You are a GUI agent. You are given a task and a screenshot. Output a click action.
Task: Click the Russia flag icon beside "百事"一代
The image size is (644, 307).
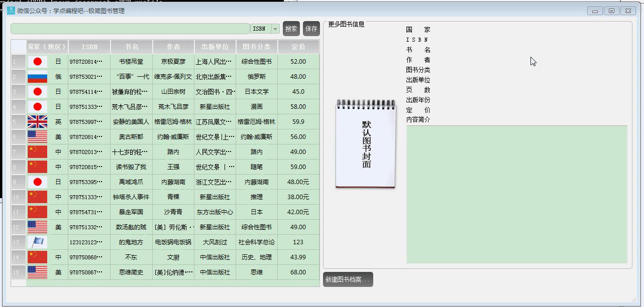37,76
